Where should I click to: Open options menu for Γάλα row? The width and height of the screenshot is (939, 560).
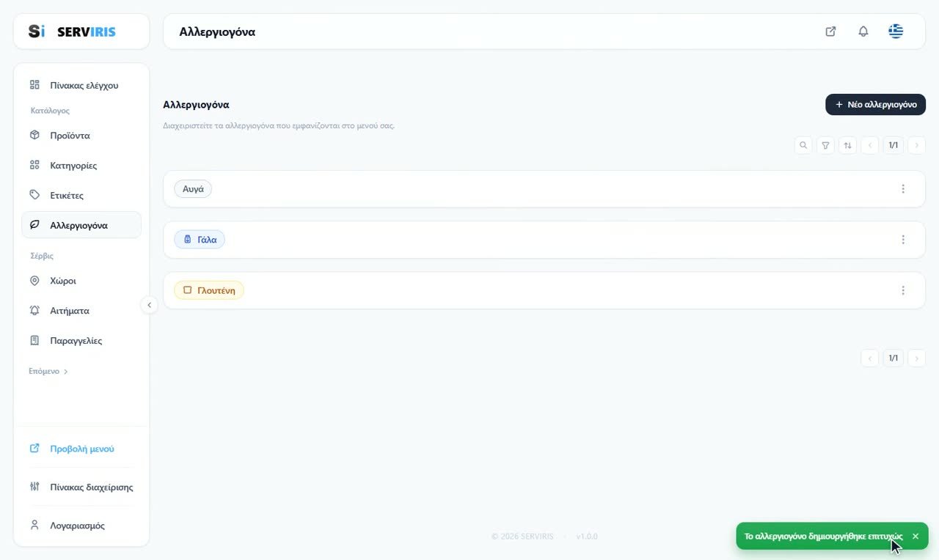pyautogui.click(x=903, y=240)
